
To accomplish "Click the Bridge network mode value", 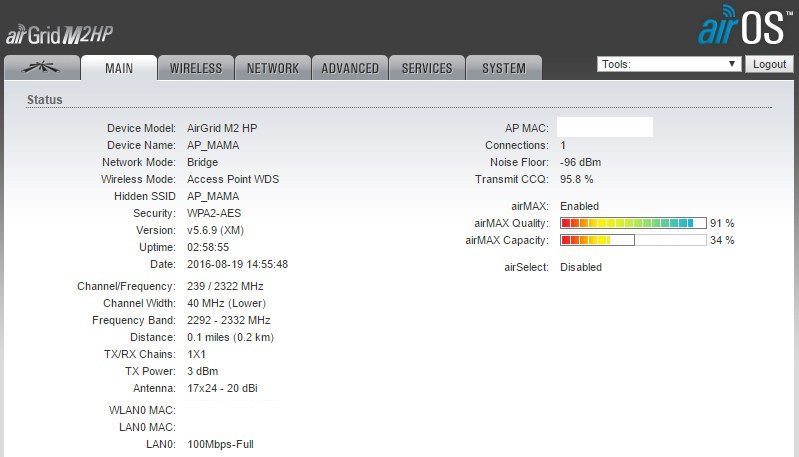I will (x=202, y=162).
